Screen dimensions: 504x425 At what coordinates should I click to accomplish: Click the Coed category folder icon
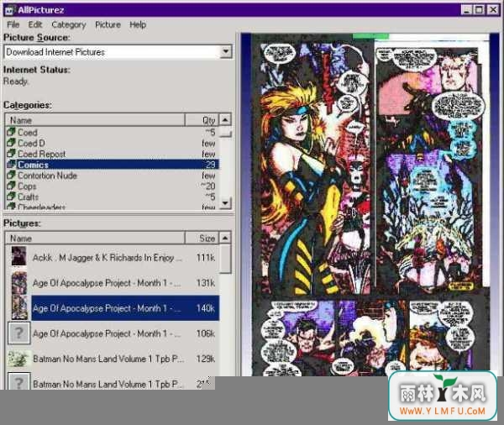[11, 132]
